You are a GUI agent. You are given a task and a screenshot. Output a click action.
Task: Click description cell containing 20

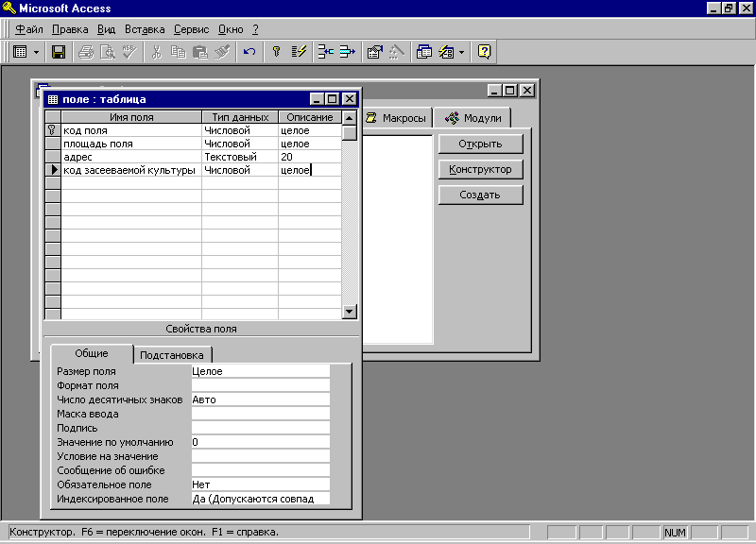point(310,157)
